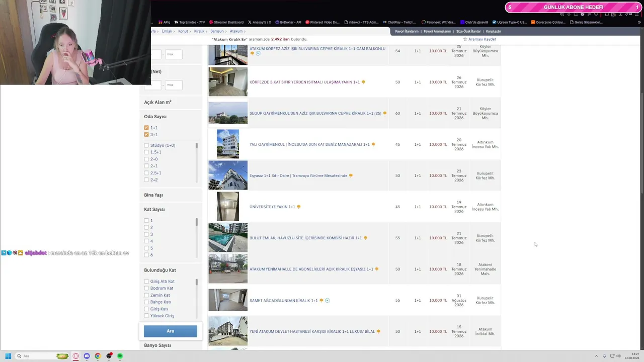Open the Anasayfa / X bookmark

coord(260,22)
